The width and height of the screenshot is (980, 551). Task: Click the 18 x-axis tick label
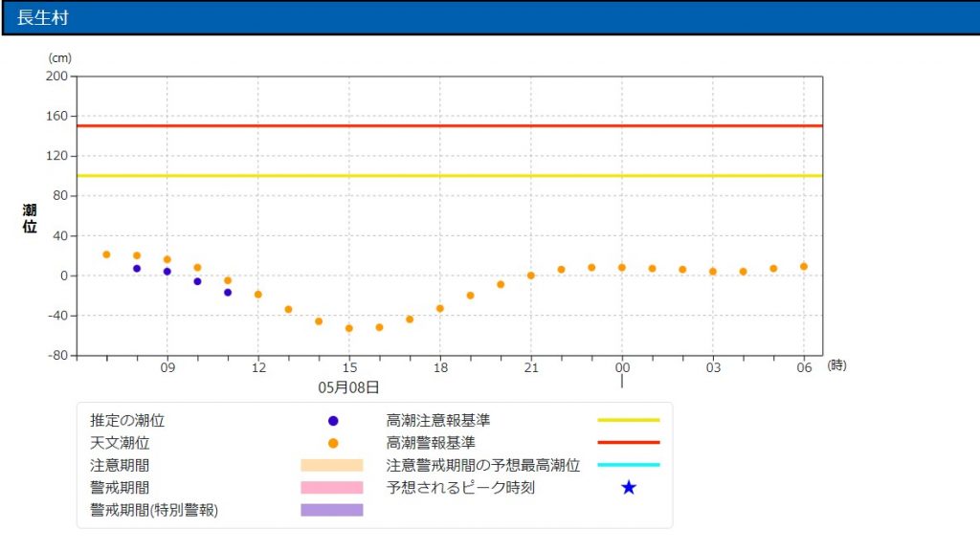[x=440, y=368]
